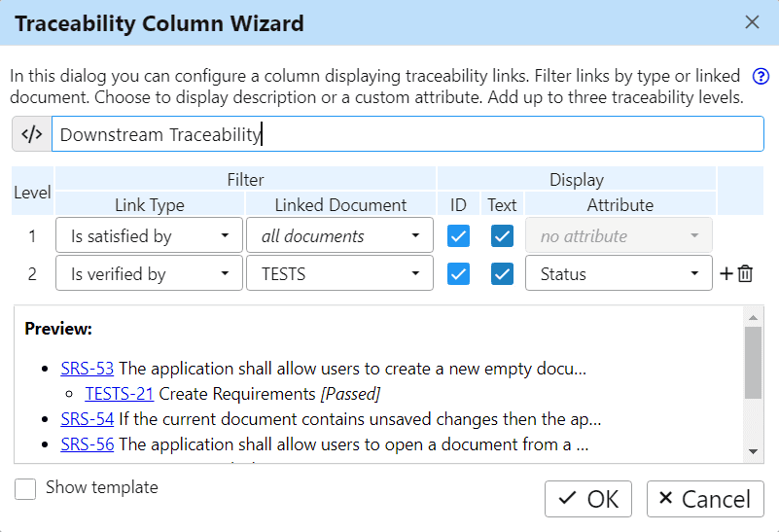Expand the 'all documents' linked document dropdown
The height and width of the screenshot is (532, 779).
[x=339, y=235]
